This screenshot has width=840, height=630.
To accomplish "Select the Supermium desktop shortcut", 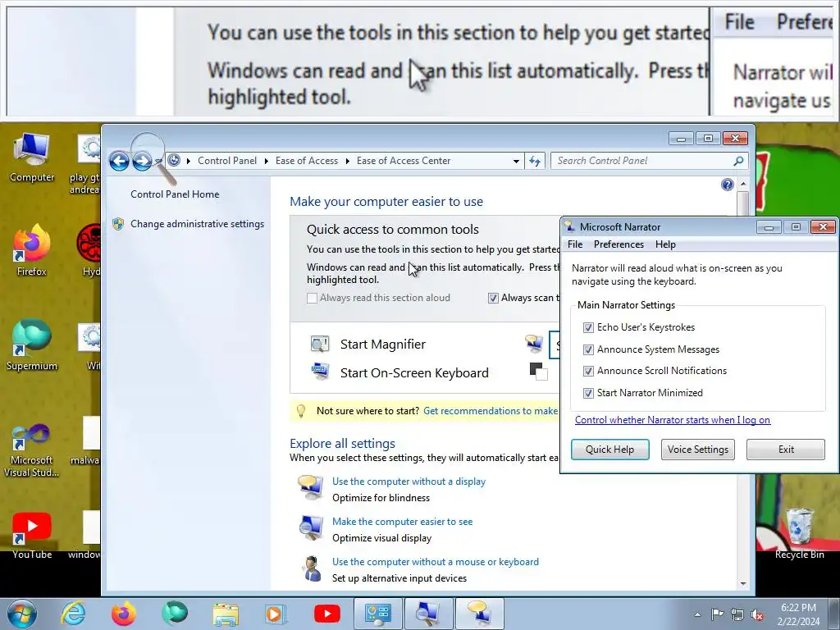I will (32, 345).
